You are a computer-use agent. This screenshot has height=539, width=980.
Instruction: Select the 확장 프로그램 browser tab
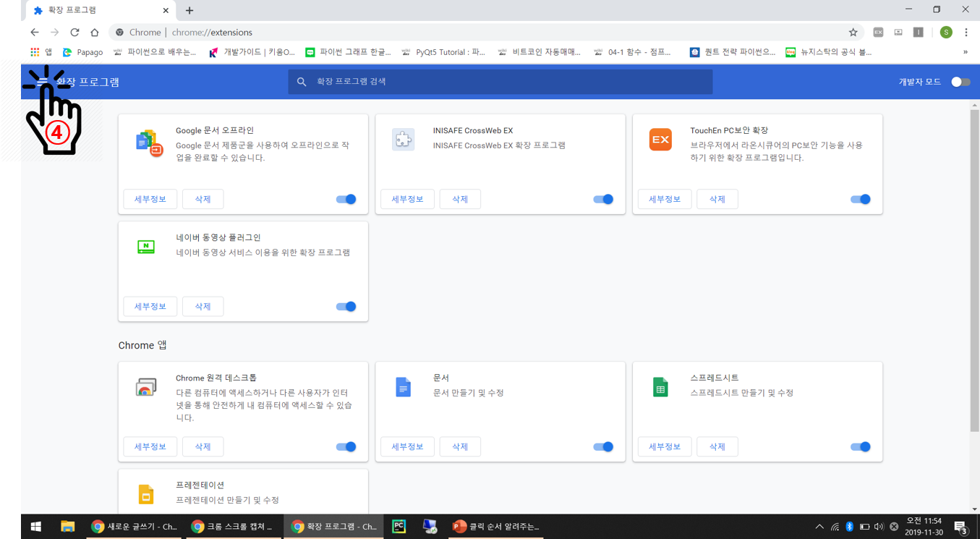[x=101, y=10]
